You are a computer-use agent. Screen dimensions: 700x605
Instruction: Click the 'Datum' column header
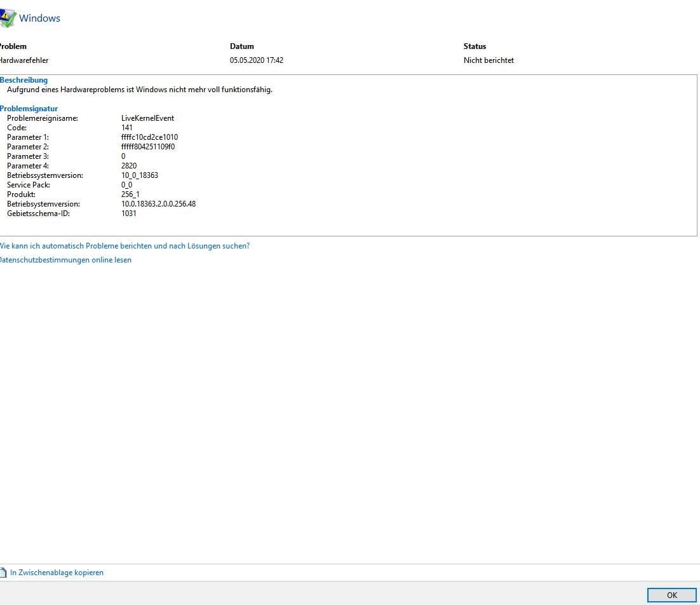point(242,46)
